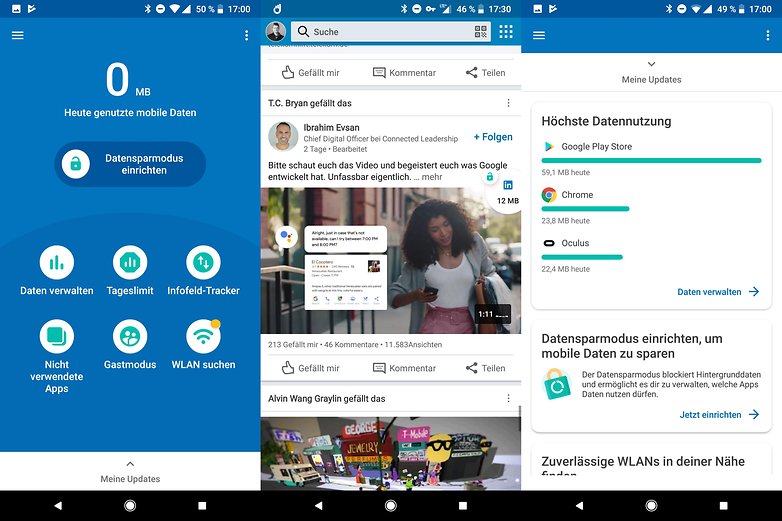
Task: Tap Heute genutzte mobile Daten label
Action: pyautogui.click(x=130, y=113)
